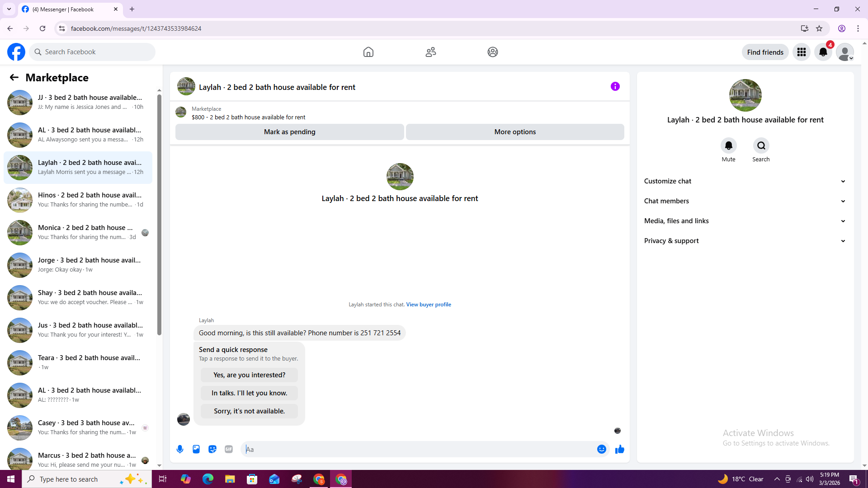Send a thumbs-up like
Viewport: 868px width, 488px height.
[620, 449]
